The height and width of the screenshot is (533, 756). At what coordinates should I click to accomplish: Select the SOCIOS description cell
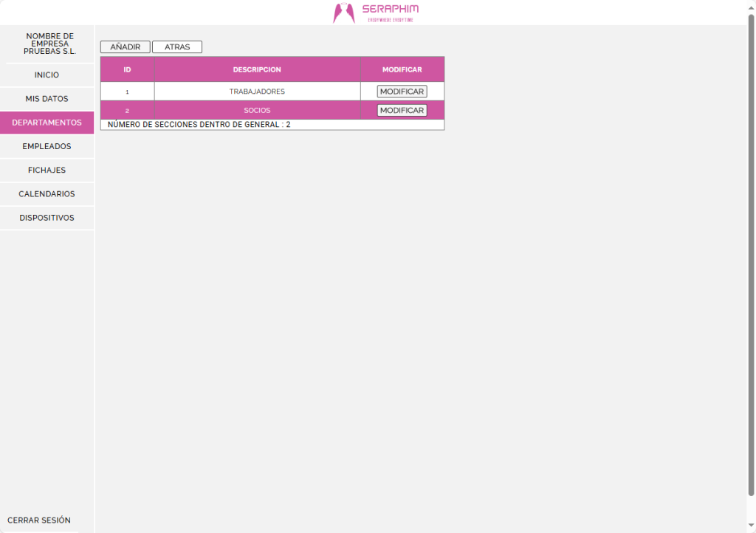pyautogui.click(x=257, y=111)
